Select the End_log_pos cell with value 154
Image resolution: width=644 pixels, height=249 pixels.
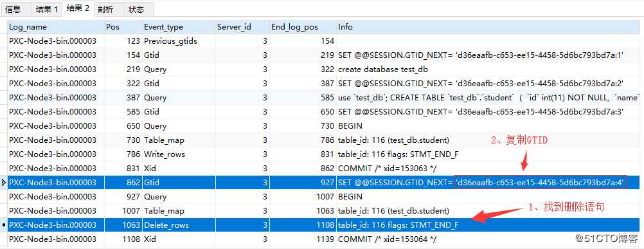(303, 41)
